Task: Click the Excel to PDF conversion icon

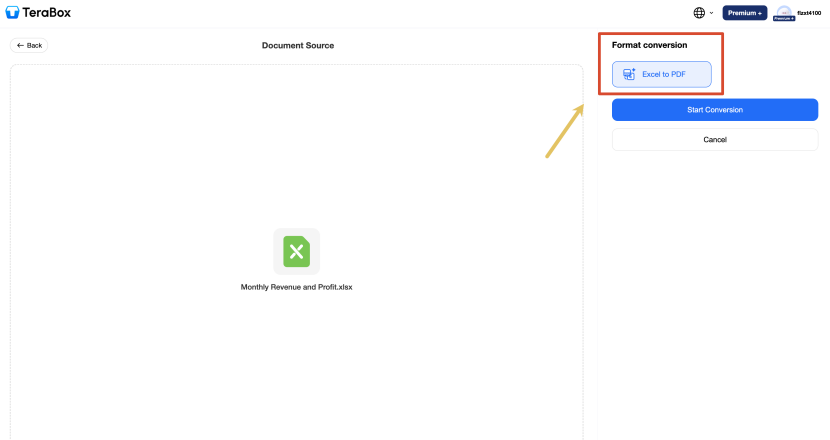Action: point(629,74)
